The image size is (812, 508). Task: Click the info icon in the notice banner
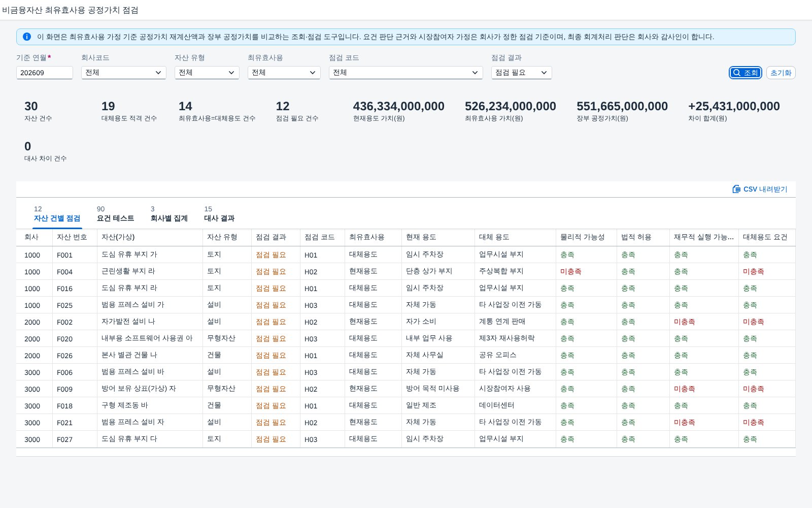tap(27, 37)
